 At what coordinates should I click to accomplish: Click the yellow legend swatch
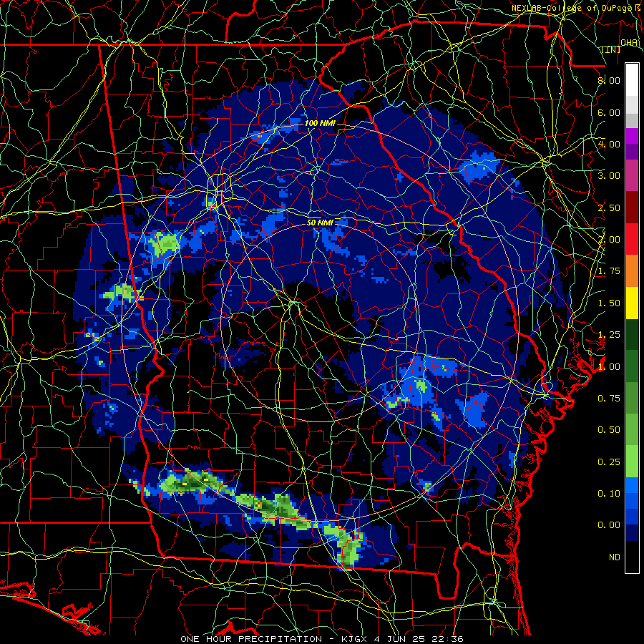point(632,303)
